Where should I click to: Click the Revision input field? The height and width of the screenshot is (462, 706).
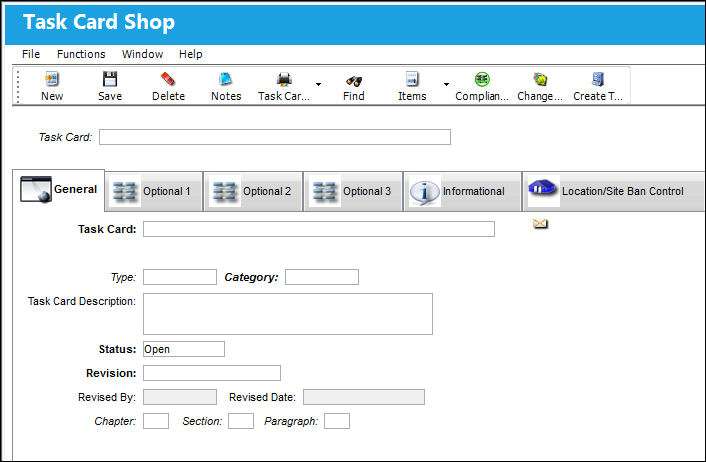click(212, 373)
